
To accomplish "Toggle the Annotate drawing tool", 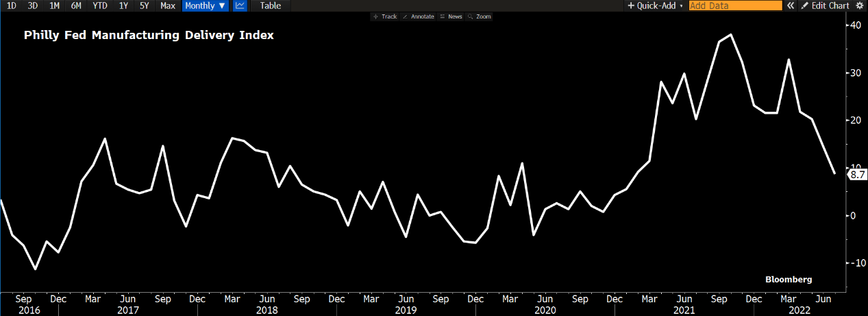I will tap(419, 16).
